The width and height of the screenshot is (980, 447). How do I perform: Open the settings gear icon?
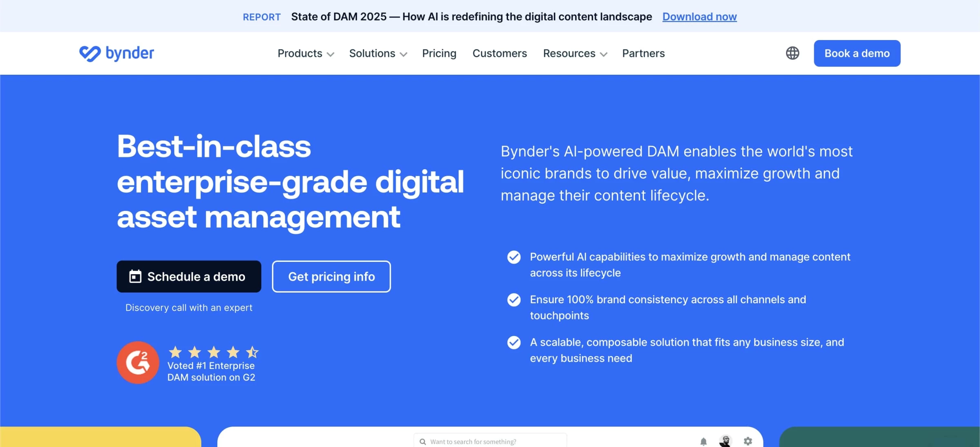tap(748, 441)
